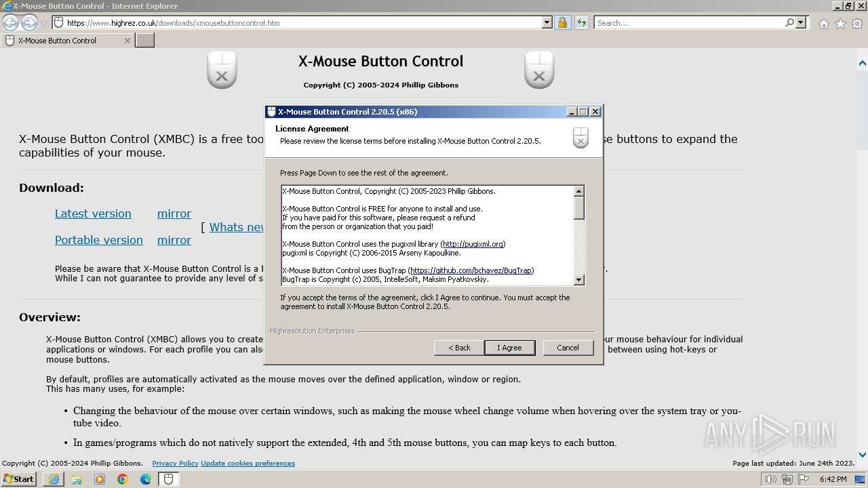Screen dimensions: 868x488
Task: Click the taskbar clock 6:42 PM
Action: click(x=833, y=479)
